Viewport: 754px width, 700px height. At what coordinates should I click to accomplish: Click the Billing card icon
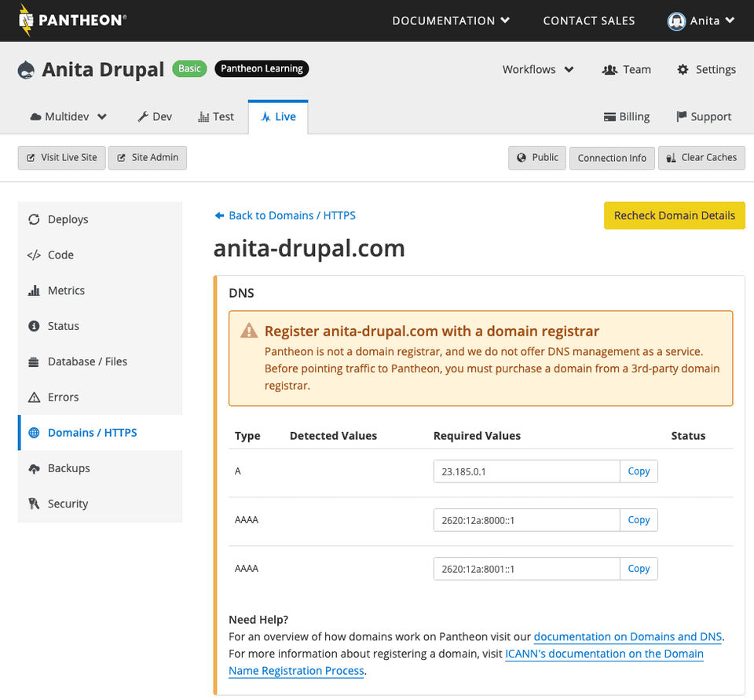609,117
